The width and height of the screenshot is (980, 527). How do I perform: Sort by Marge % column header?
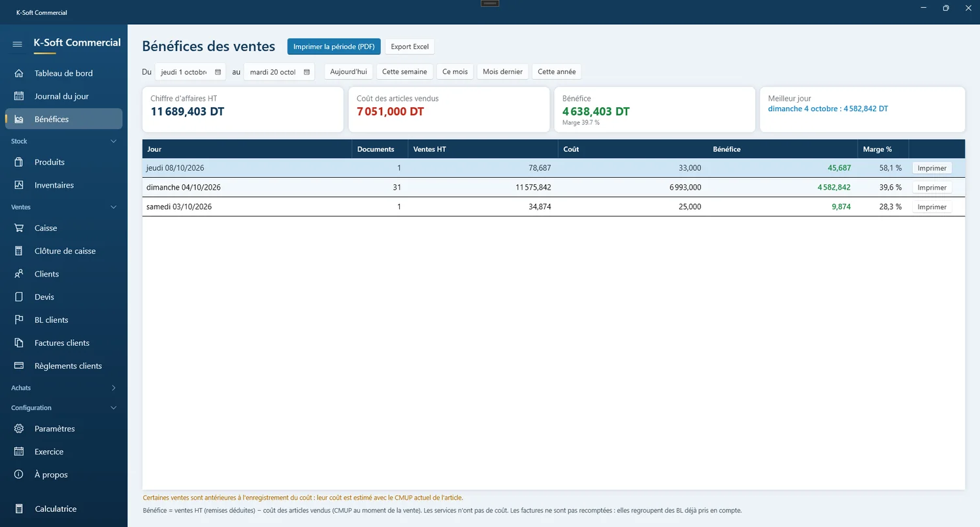883,149
